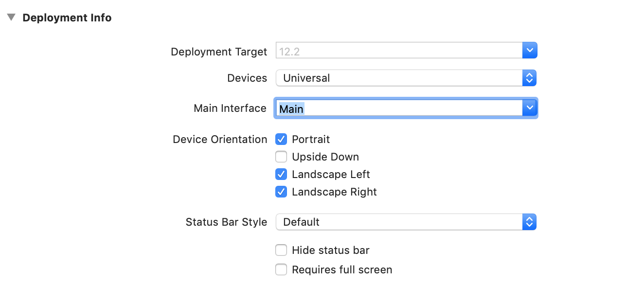
Task: Expand the Main Interface combo box arrow
Action: [530, 108]
